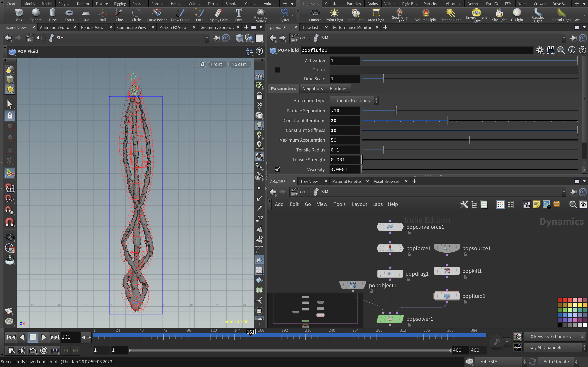The image size is (588, 367).
Task: Select the popsolver1 node
Action: click(390, 319)
